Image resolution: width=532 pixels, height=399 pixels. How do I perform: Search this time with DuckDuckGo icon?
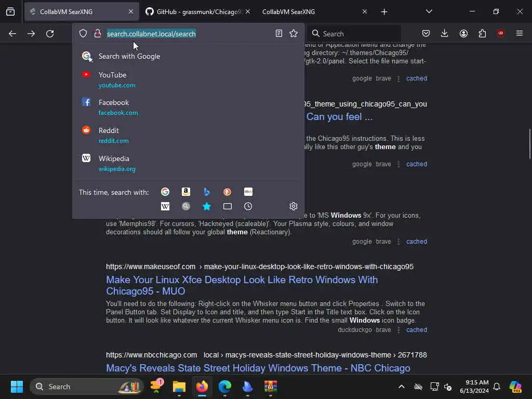point(228,192)
